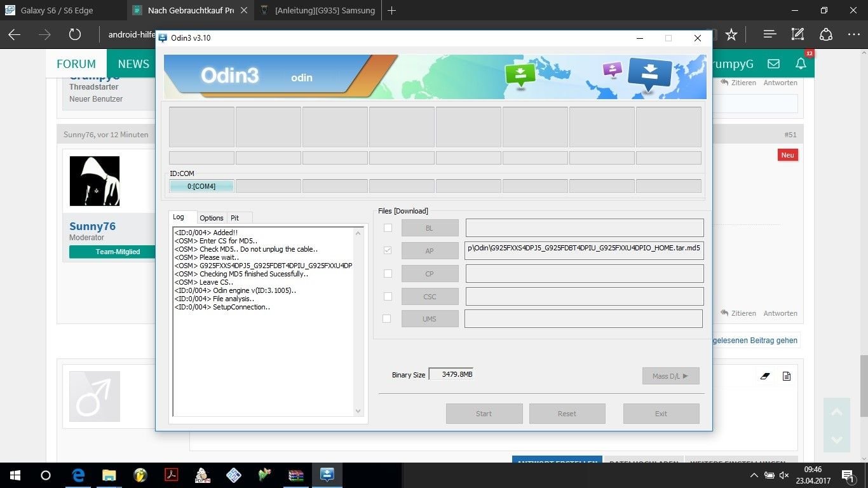Click the Mass D/L button in Odin

pos(670,376)
